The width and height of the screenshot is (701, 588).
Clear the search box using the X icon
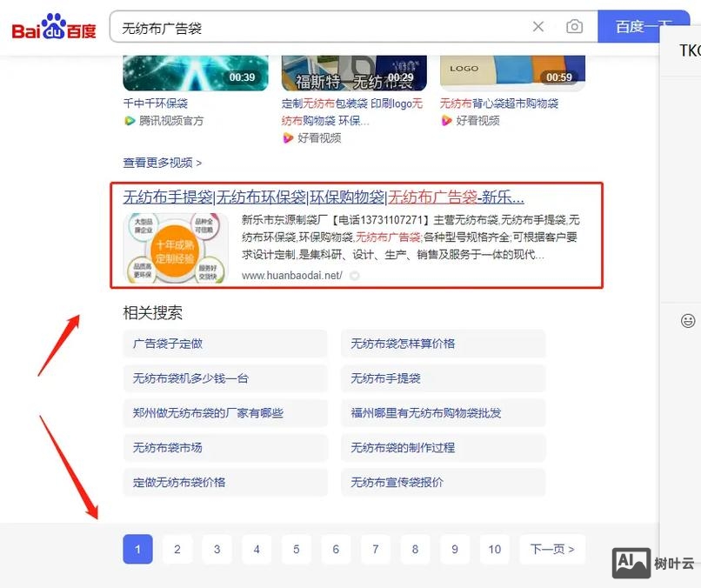coord(538,26)
